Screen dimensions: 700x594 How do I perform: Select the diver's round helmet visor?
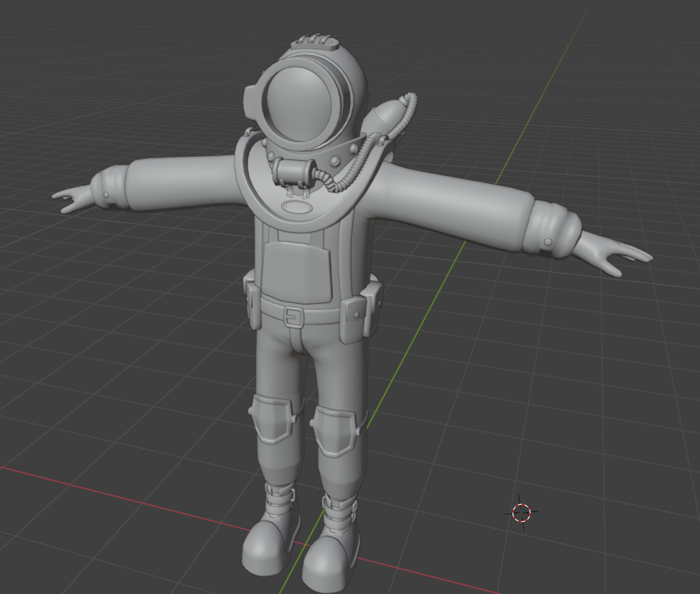(x=300, y=103)
